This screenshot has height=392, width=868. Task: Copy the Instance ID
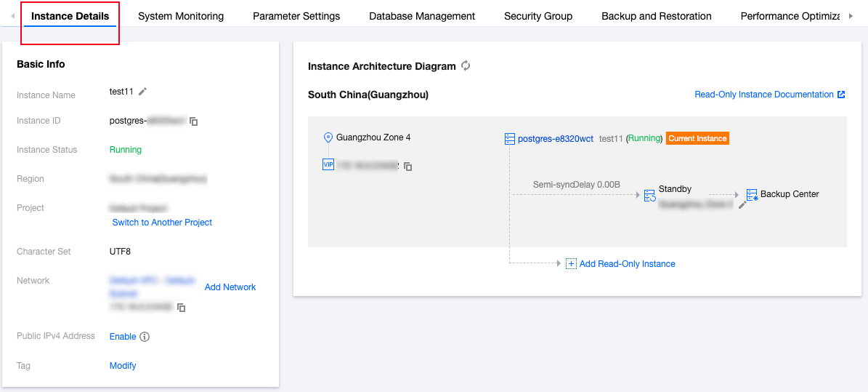pyautogui.click(x=194, y=121)
